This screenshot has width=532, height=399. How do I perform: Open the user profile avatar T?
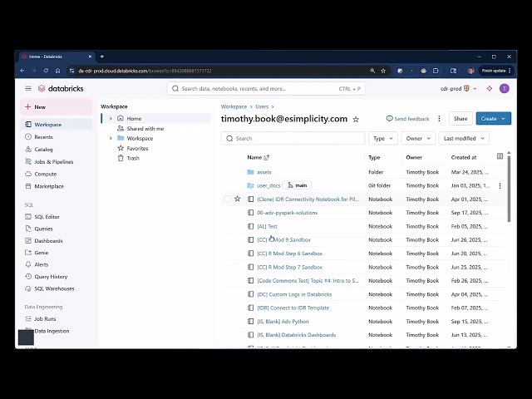(x=505, y=89)
